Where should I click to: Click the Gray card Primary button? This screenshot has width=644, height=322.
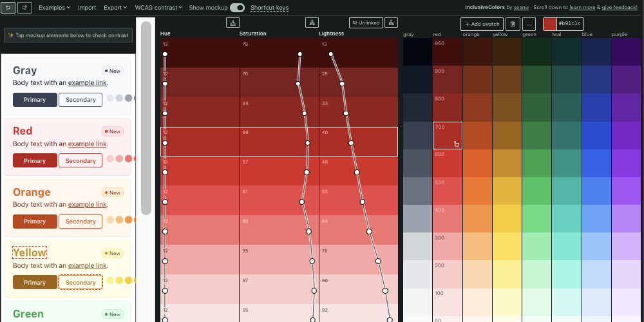[35, 100]
